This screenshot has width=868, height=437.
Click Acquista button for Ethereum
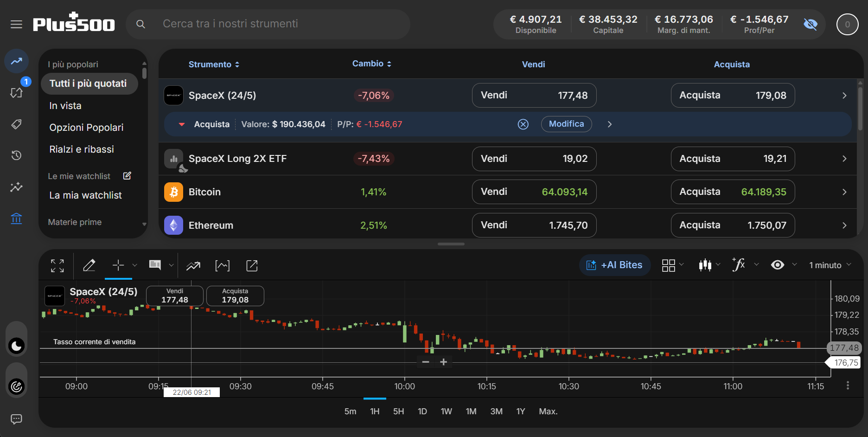(x=733, y=225)
